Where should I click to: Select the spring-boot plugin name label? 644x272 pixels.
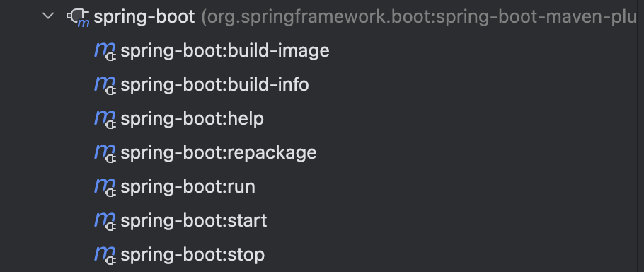pyautogui.click(x=144, y=18)
